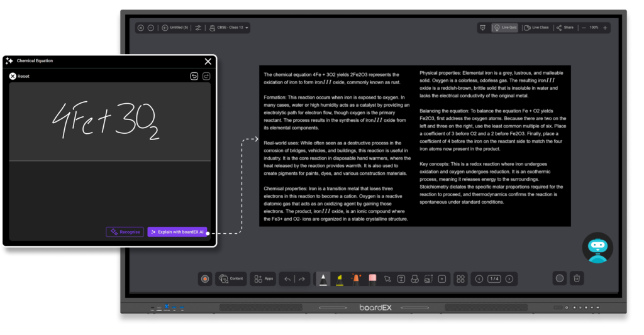644x335 pixels.
Task: Pick the orange marker tool
Action: (x=356, y=279)
